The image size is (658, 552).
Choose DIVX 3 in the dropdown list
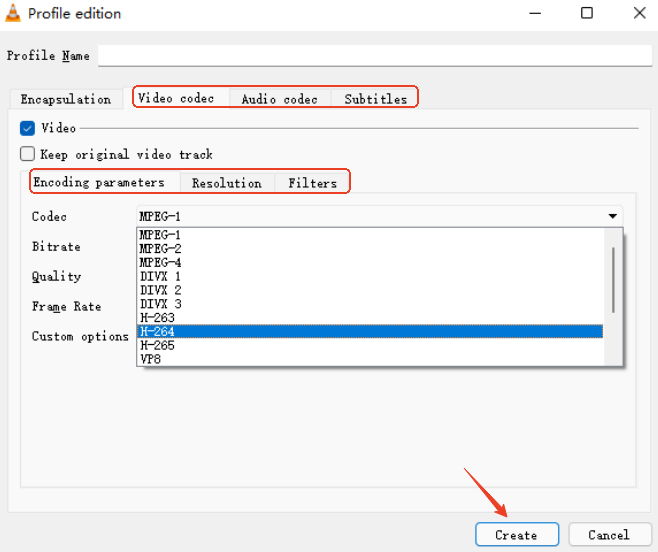point(160,304)
